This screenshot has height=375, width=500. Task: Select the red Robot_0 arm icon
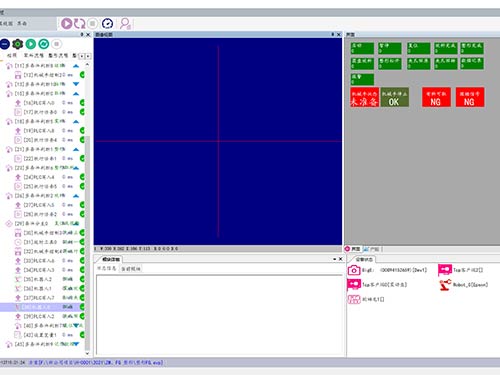(445, 285)
